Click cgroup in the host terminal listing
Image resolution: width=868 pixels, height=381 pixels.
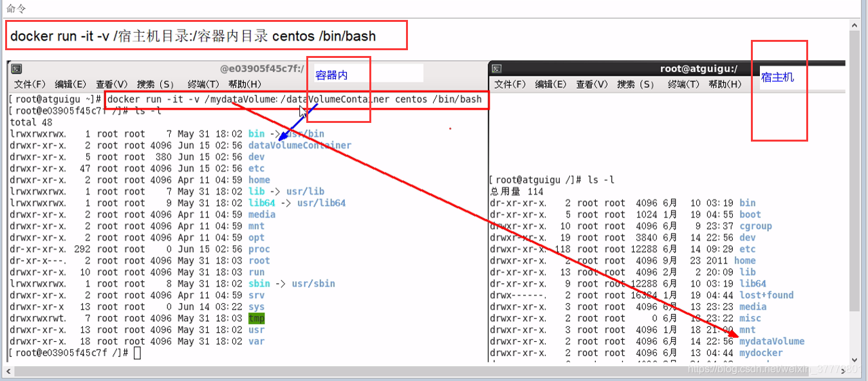(755, 226)
